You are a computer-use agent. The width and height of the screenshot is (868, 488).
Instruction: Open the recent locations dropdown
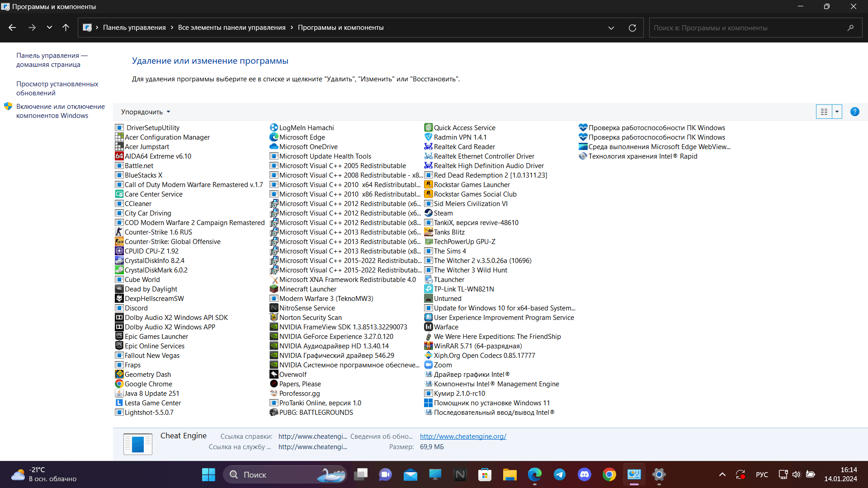click(49, 28)
